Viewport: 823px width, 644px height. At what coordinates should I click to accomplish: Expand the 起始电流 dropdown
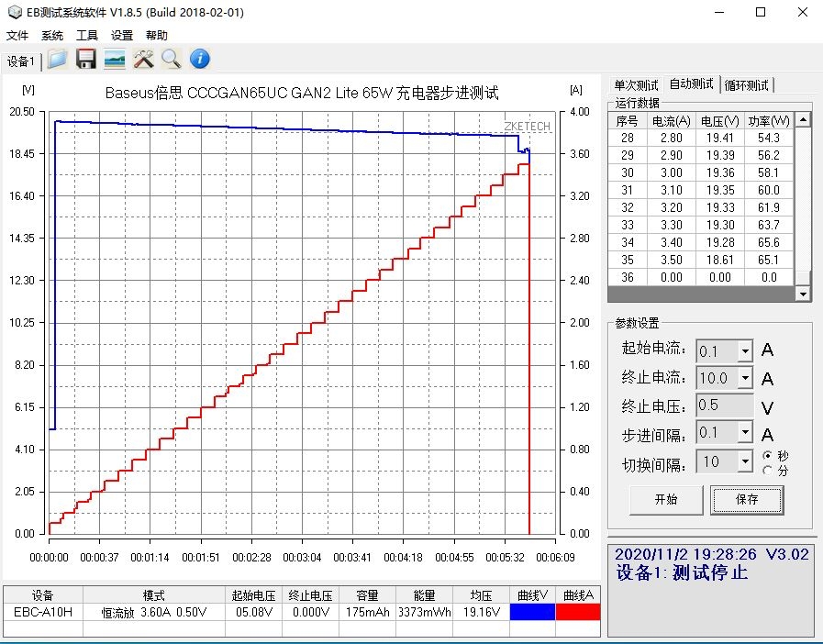[744, 351]
